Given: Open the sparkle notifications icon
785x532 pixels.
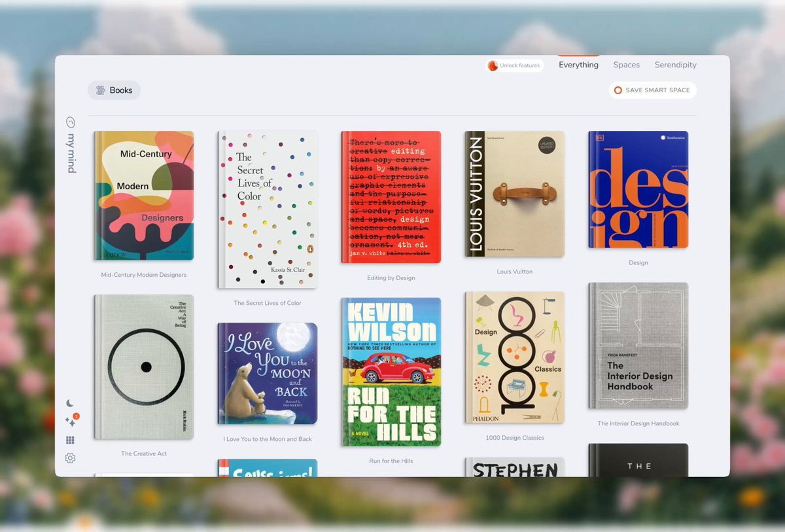Looking at the screenshot, I should tap(71, 421).
